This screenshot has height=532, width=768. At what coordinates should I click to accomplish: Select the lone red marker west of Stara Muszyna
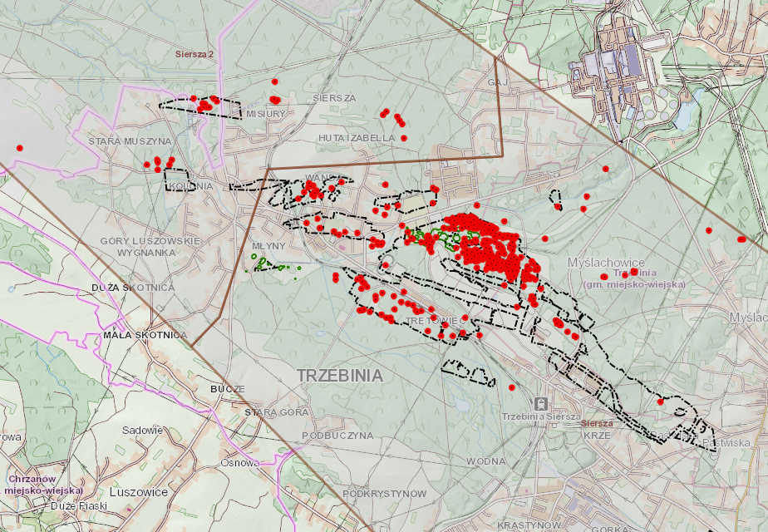[x=20, y=148]
